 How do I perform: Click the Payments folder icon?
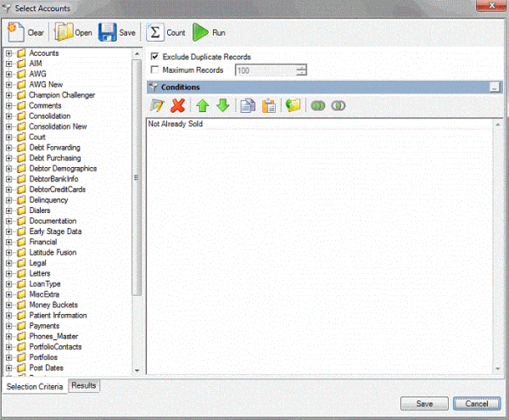point(21,326)
